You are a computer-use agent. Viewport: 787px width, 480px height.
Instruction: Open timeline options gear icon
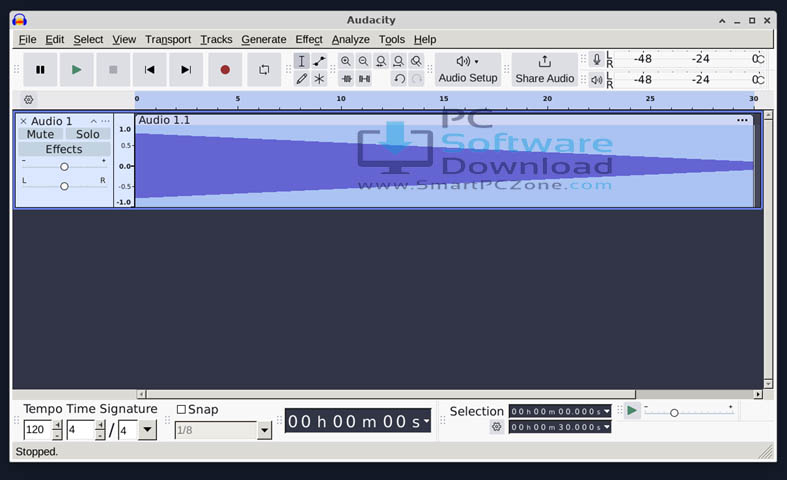[29, 99]
